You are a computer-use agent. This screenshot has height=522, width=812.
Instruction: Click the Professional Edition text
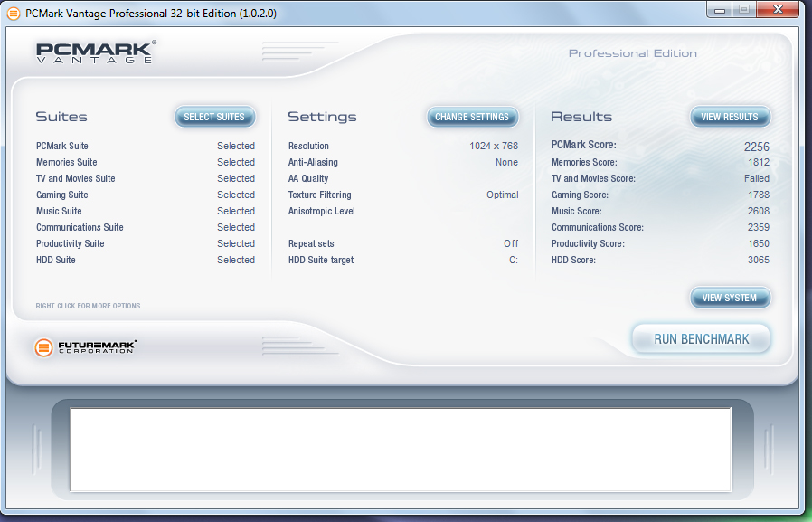[x=632, y=53]
